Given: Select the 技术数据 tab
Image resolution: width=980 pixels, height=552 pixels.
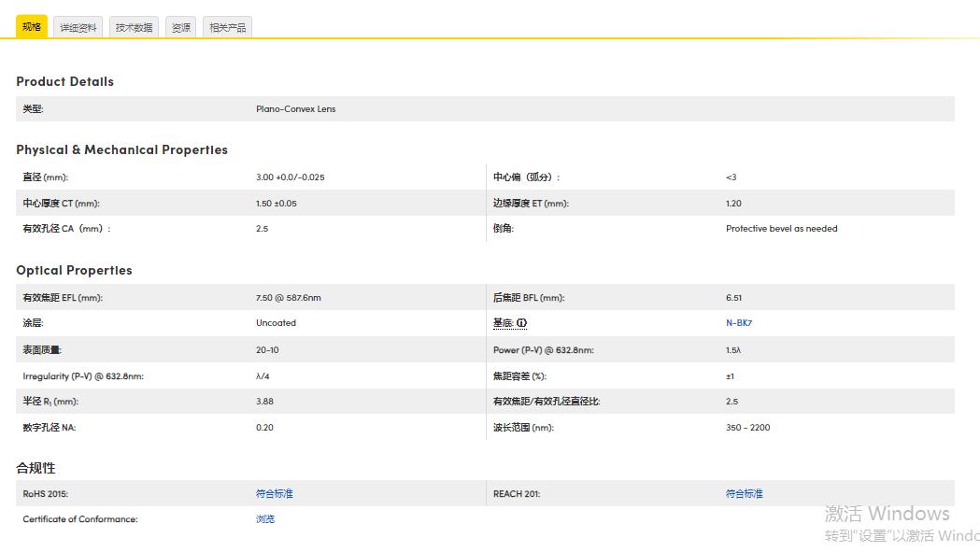Looking at the screenshot, I should 134,28.
